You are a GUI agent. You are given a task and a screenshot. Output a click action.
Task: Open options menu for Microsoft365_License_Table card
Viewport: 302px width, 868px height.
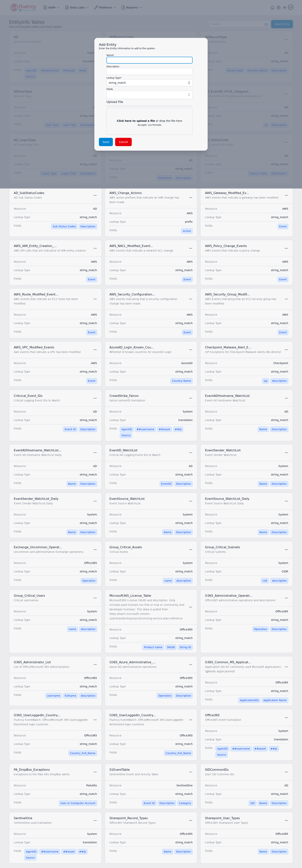191,607
